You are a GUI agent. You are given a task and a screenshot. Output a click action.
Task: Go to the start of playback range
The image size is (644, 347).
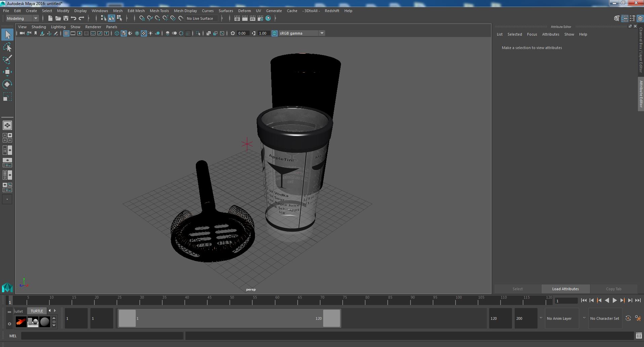pos(584,301)
